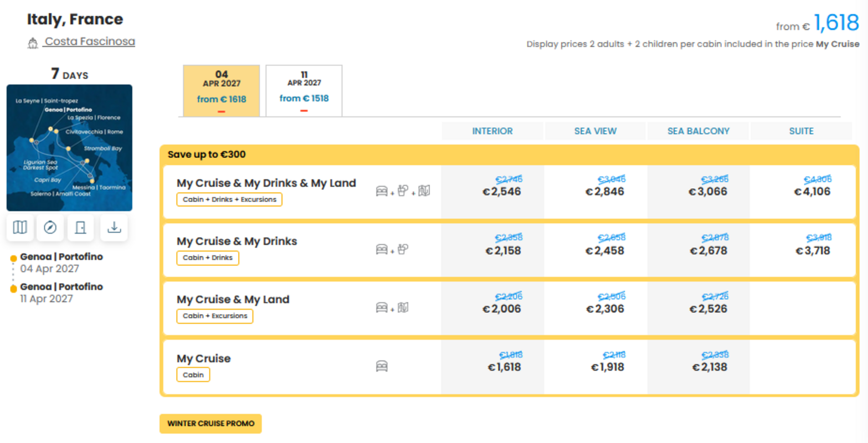Click the SEA VIEW column header
The height and width of the screenshot is (443, 868).
click(x=595, y=131)
